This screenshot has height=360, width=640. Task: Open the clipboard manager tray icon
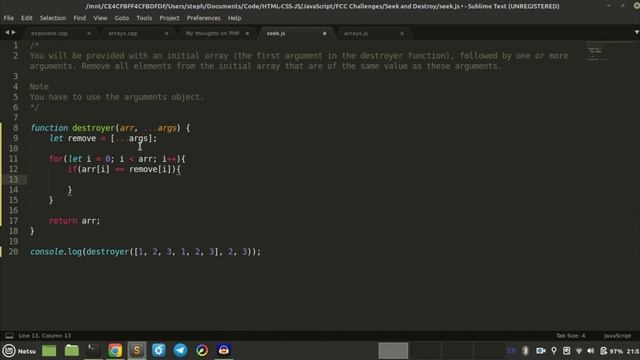pos(567,351)
